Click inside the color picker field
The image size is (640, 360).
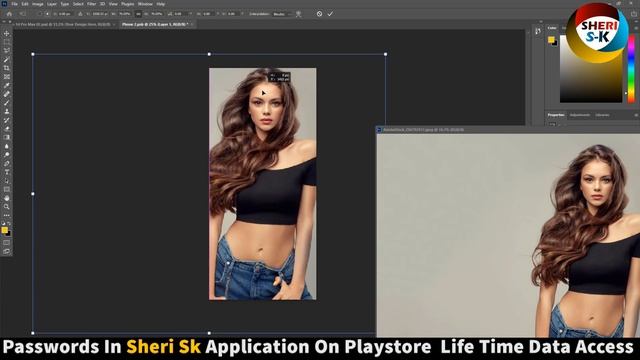coord(591,69)
